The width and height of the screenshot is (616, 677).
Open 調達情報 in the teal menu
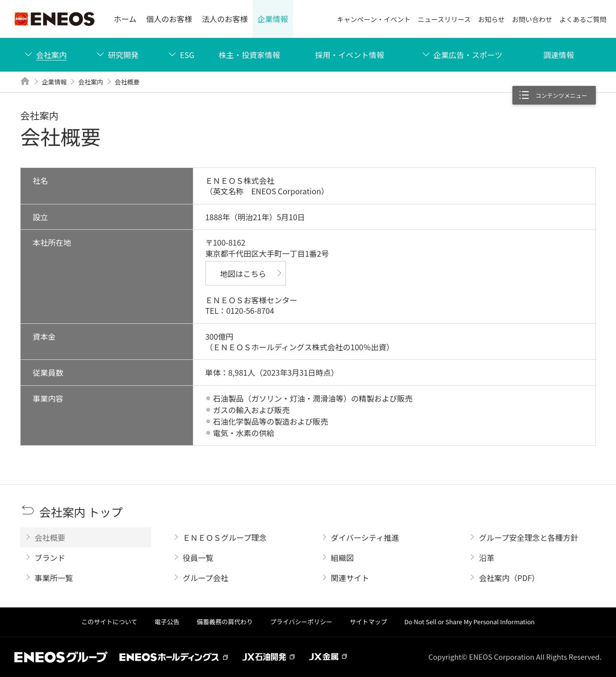tap(559, 55)
